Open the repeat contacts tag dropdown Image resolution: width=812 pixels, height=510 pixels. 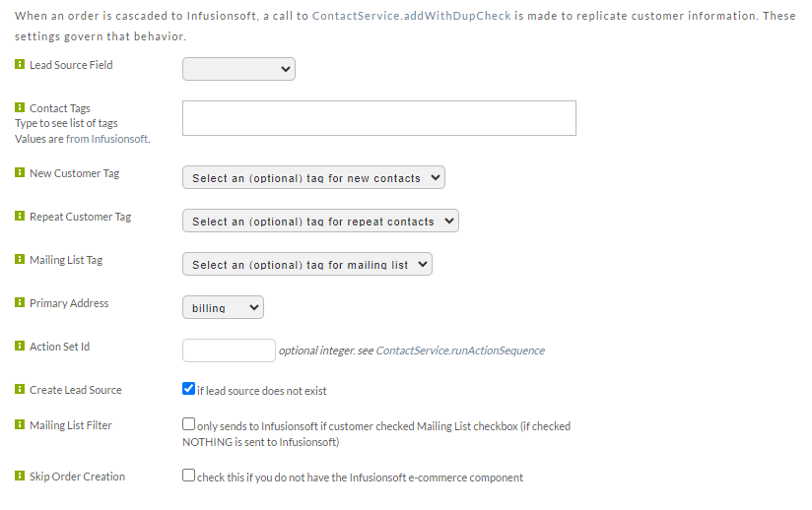point(320,221)
